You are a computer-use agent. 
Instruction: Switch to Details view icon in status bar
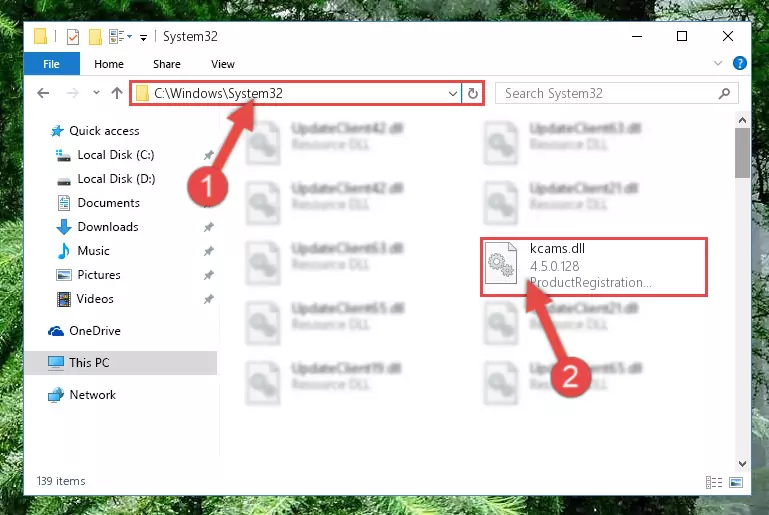click(x=714, y=483)
